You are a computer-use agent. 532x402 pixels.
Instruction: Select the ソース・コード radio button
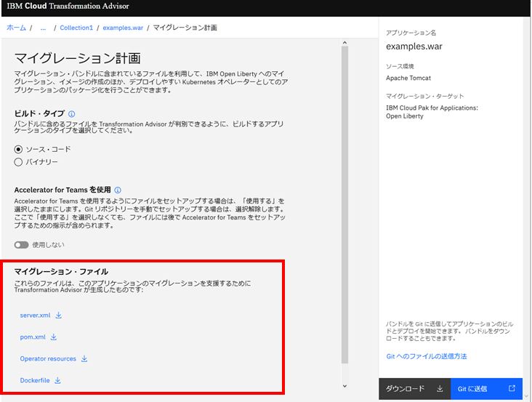tap(18, 149)
